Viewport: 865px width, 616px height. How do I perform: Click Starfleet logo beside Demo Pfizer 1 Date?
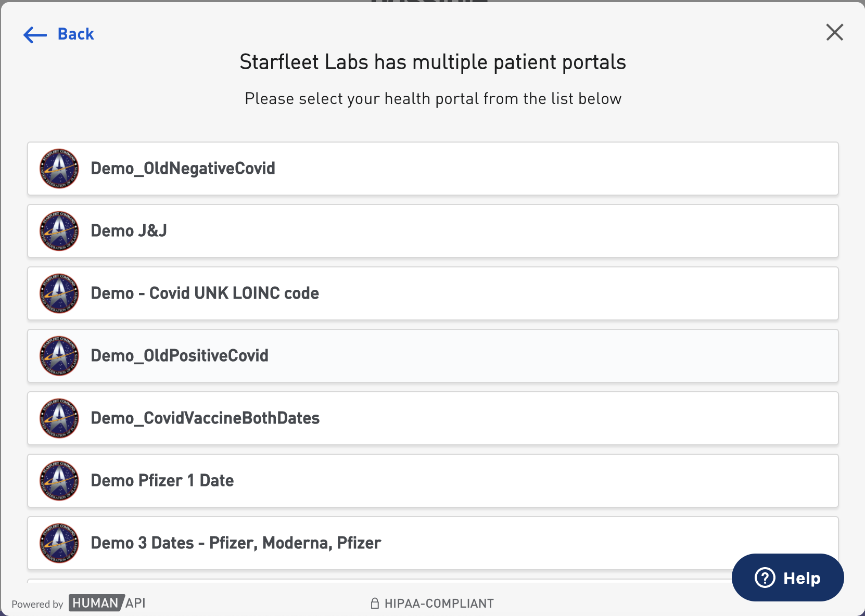point(59,481)
